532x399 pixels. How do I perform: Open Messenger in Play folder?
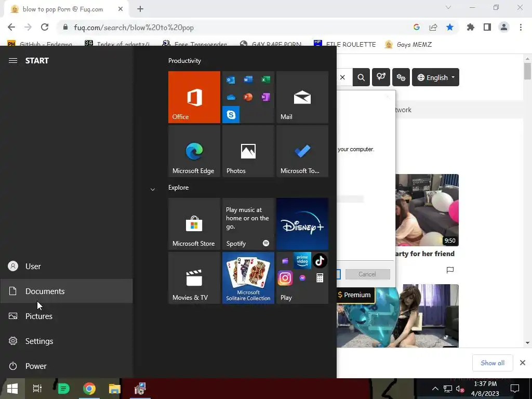(302, 278)
